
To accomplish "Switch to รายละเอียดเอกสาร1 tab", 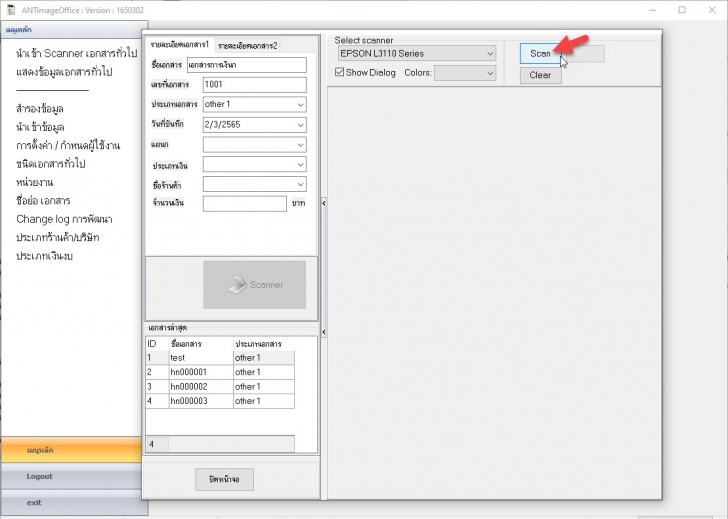I will click(180, 45).
